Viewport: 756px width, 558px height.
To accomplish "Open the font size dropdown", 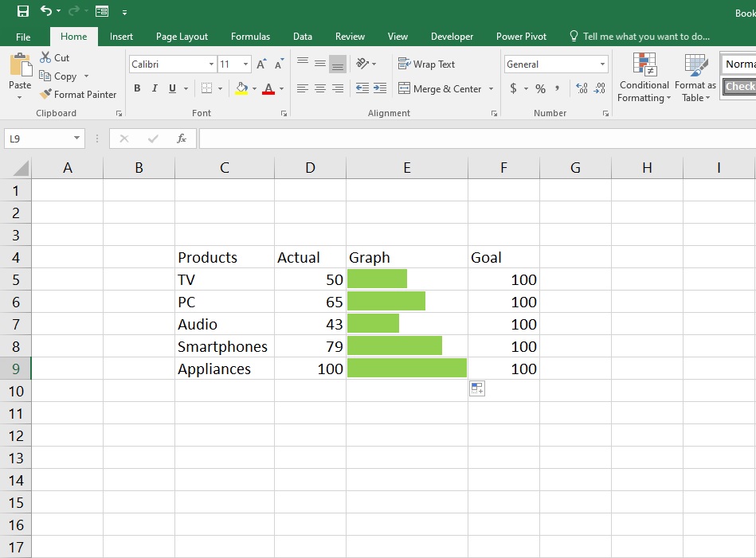I will pos(244,64).
